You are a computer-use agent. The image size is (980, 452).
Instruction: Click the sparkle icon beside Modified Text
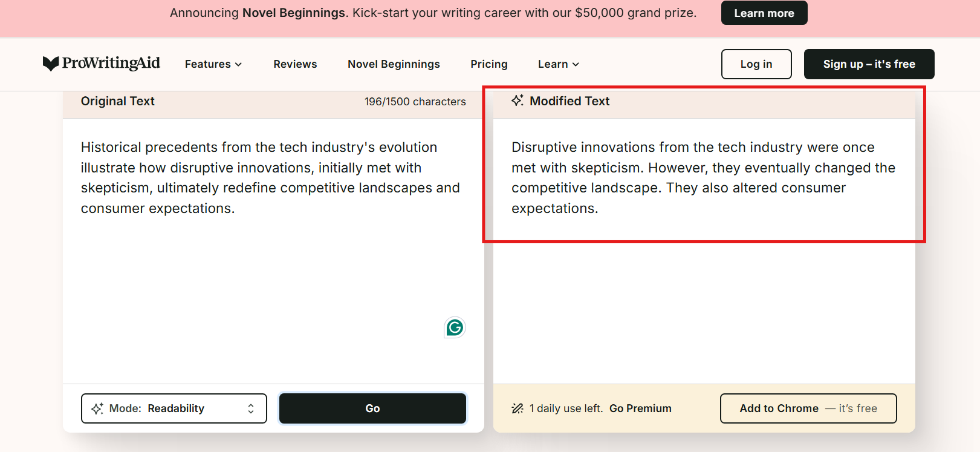pyautogui.click(x=518, y=100)
